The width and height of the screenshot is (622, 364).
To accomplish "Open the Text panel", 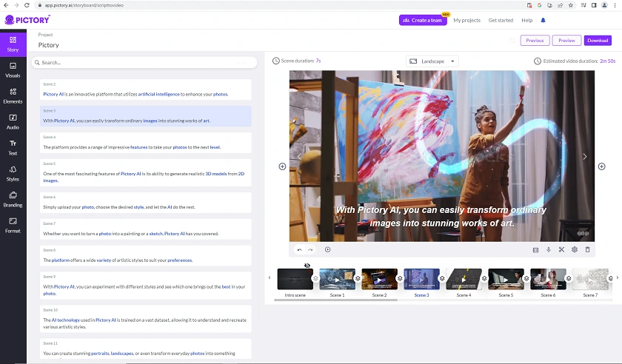I will click(13, 147).
